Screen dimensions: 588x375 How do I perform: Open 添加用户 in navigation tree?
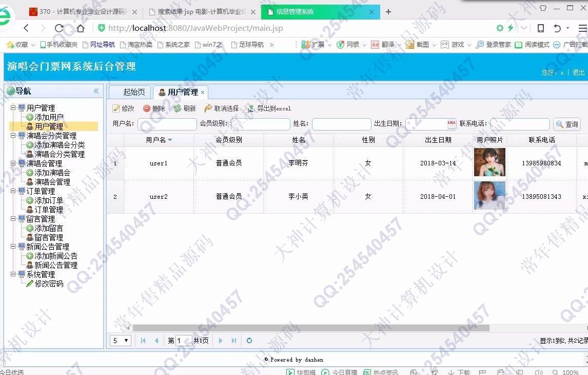pos(49,117)
